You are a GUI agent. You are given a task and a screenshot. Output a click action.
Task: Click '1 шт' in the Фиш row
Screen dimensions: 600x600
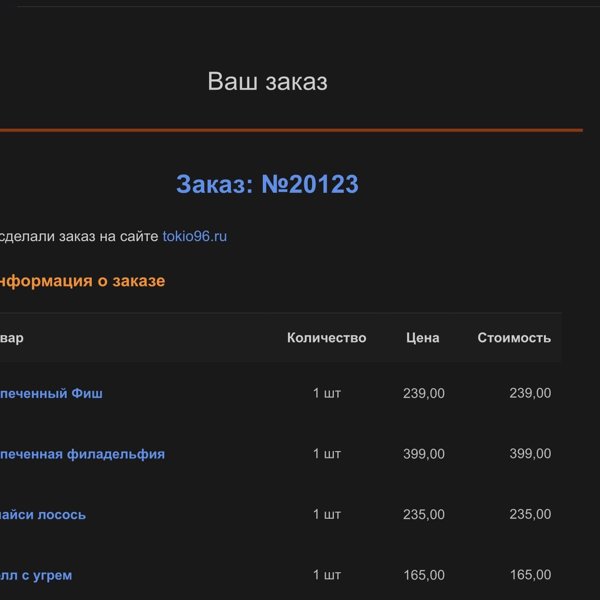[x=327, y=393]
